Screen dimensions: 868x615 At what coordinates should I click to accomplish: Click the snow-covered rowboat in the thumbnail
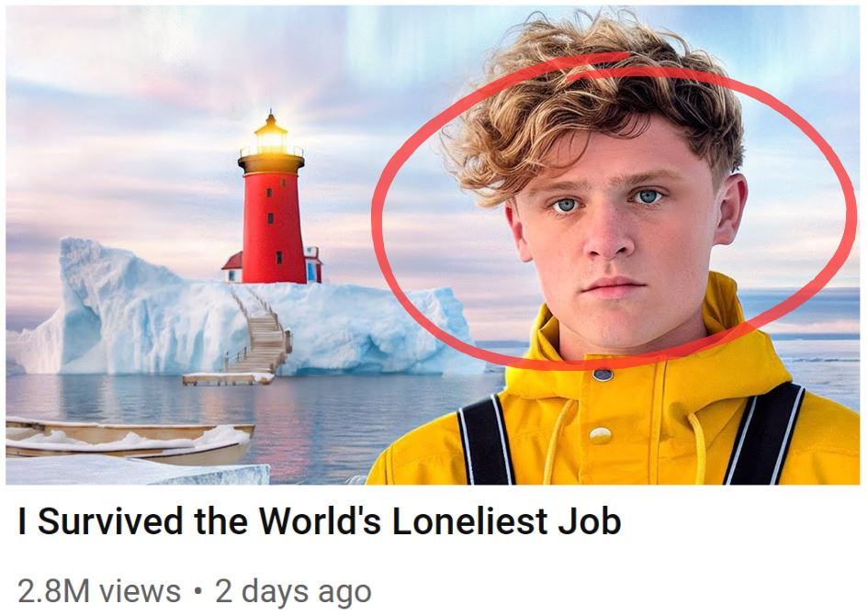129,441
